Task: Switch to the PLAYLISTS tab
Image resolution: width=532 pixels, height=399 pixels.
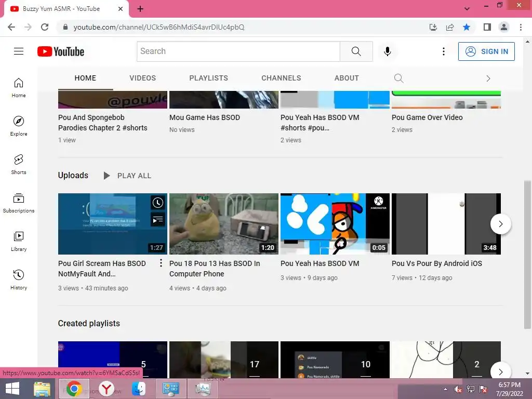Action: coord(209,78)
